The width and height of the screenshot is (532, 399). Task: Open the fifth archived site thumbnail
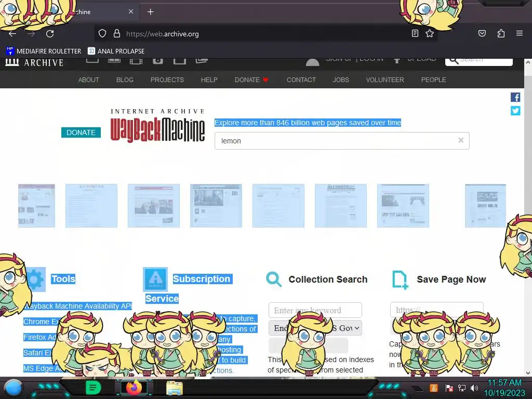coord(278,206)
